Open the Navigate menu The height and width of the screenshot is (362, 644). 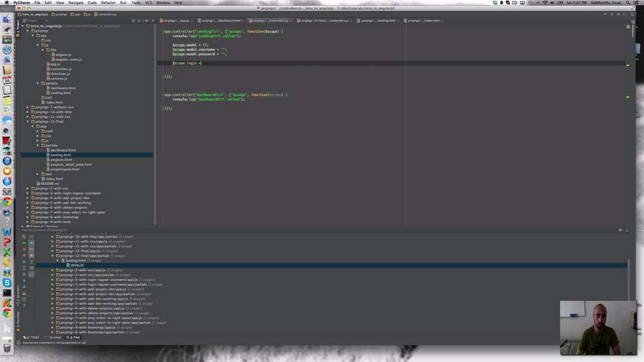pos(76,3)
